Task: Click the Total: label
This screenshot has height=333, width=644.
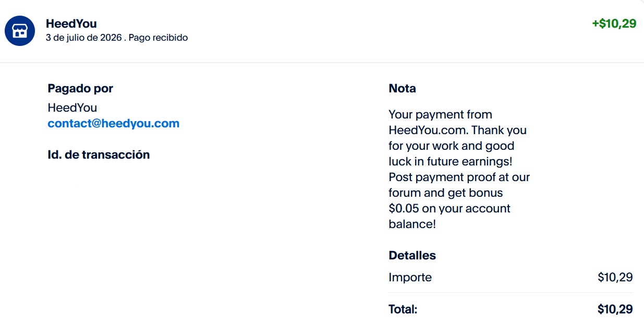Action: click(403, 309)
